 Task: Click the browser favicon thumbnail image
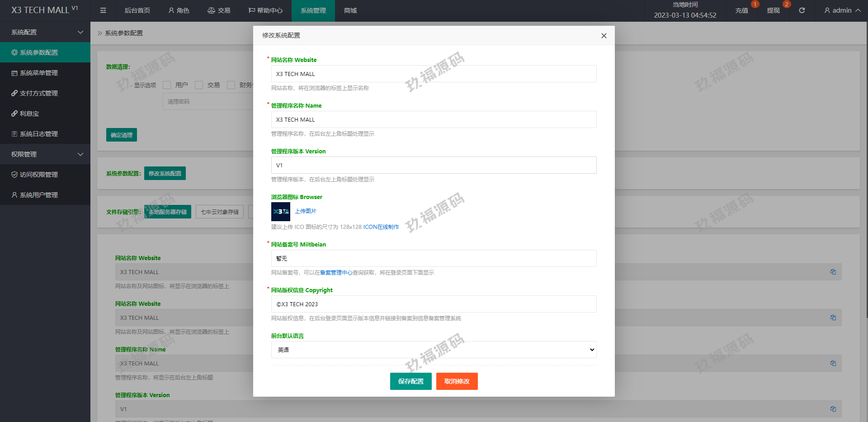[280, 211]
